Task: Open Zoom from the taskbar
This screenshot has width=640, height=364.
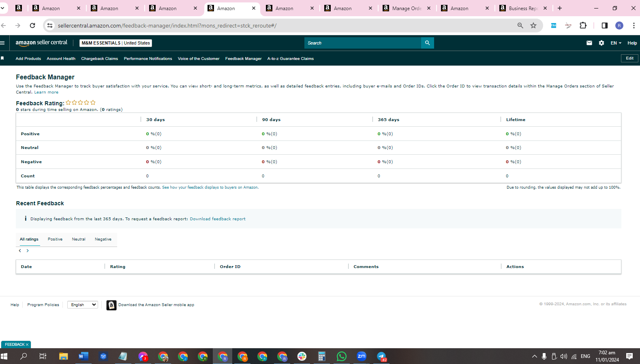Action: pyautogui.click(x=362, y=356)
